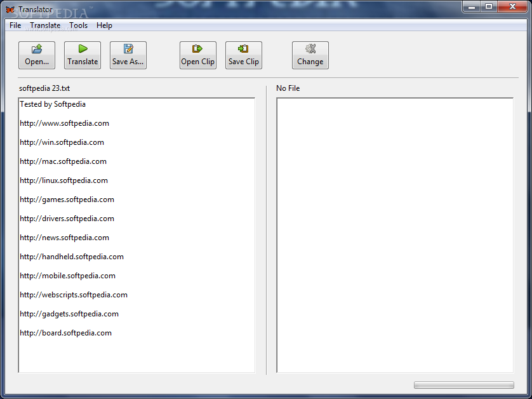
Task: Click the http://mac.softpedia.com line
Action: tap(63, 161)
